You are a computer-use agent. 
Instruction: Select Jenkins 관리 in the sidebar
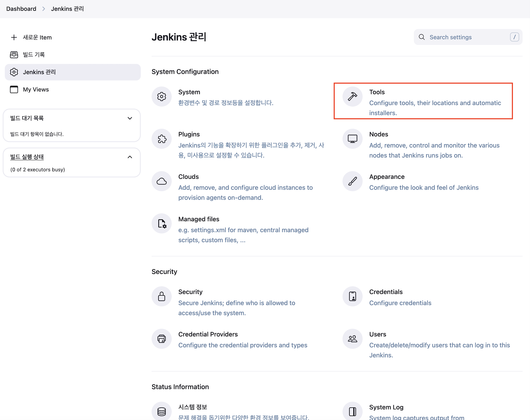pyautogui.click(x=73, y=72)
